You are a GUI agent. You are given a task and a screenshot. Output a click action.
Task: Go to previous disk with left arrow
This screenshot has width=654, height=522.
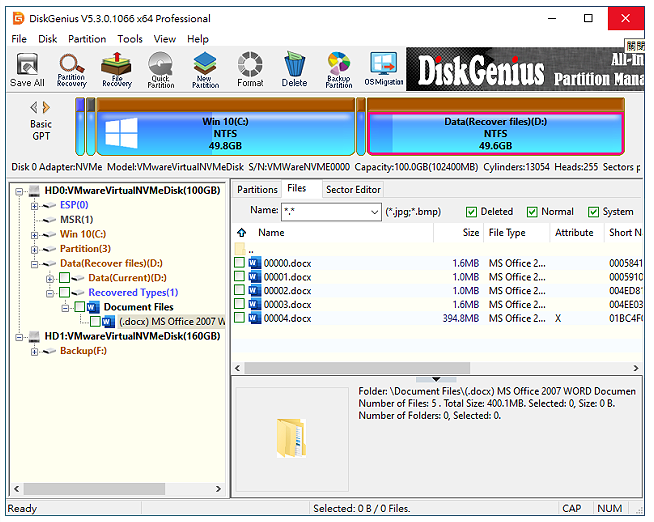(34, 107)
